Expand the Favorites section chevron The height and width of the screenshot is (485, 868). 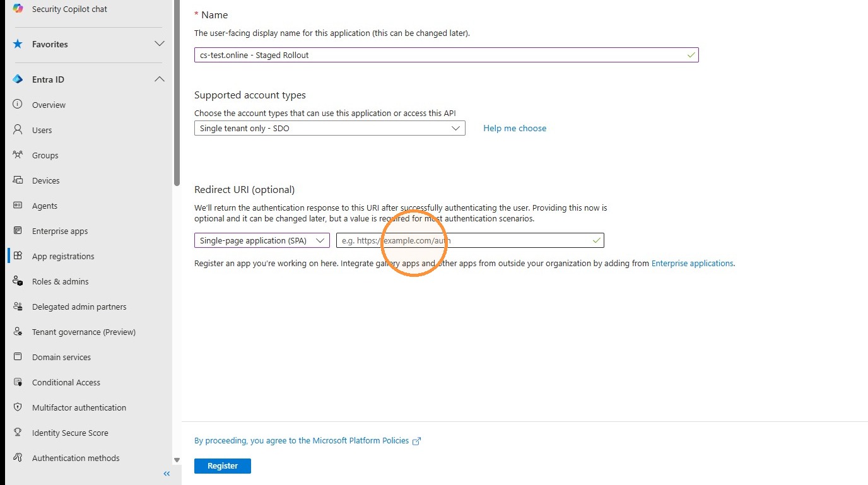(160, 44)
